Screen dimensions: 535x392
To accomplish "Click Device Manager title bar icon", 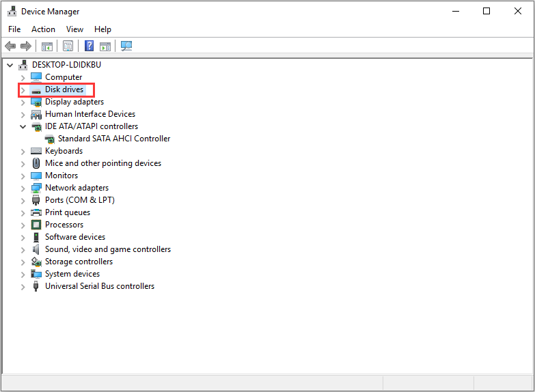I will [12, 11].
